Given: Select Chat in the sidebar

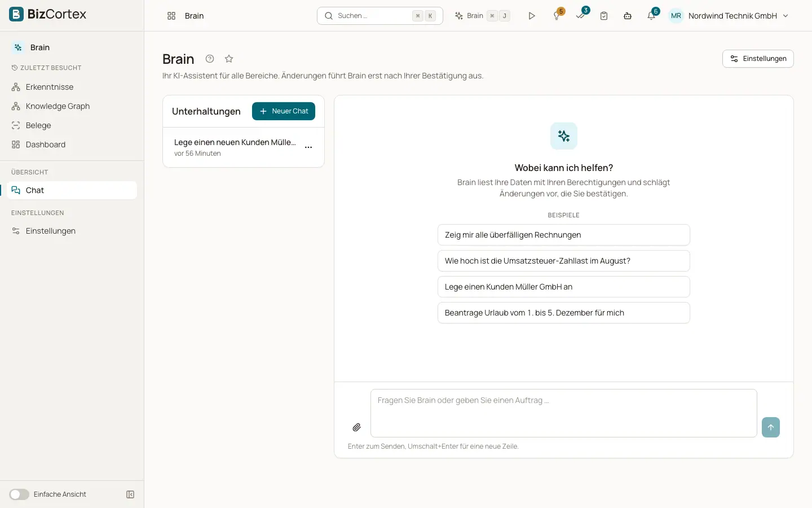Looking at the screenshot, I should 72,190.
